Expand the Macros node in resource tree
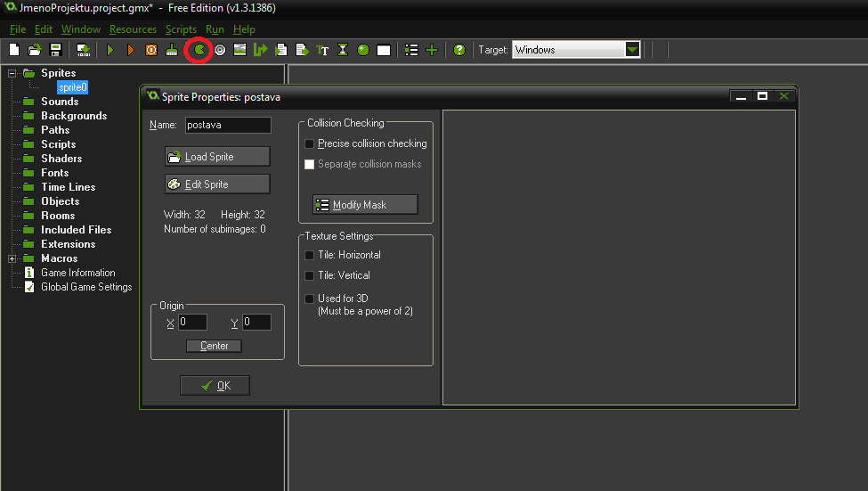The image size is (868, 491). tap(12, 258)
